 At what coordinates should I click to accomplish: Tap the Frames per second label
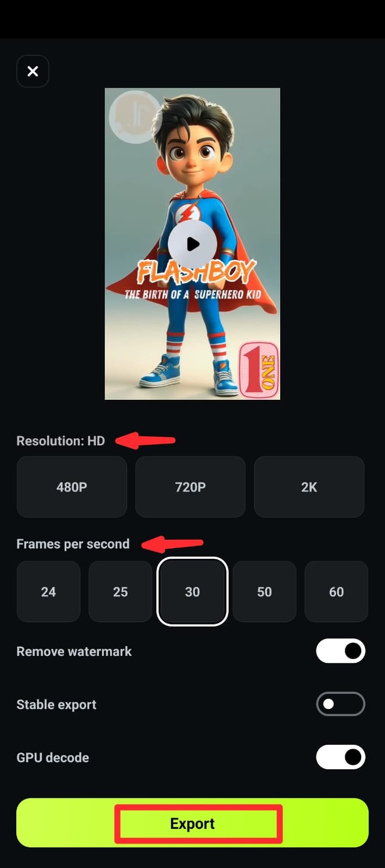pos(73,544)
